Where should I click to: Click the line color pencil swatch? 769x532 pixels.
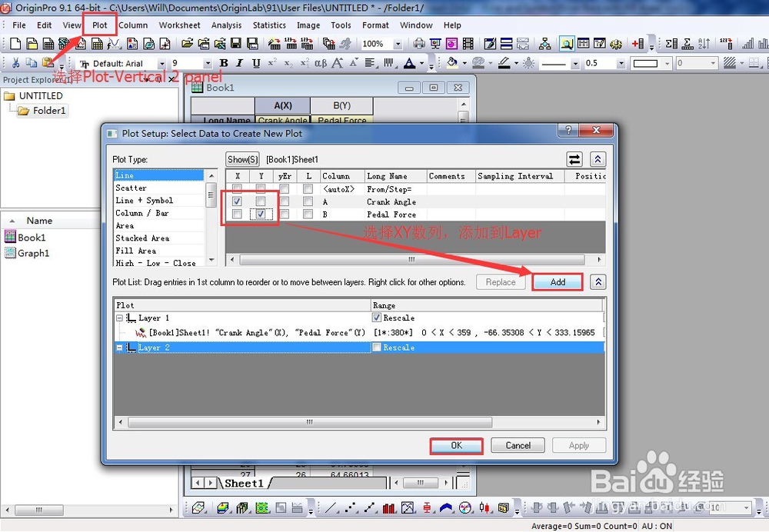coord(504,63)
